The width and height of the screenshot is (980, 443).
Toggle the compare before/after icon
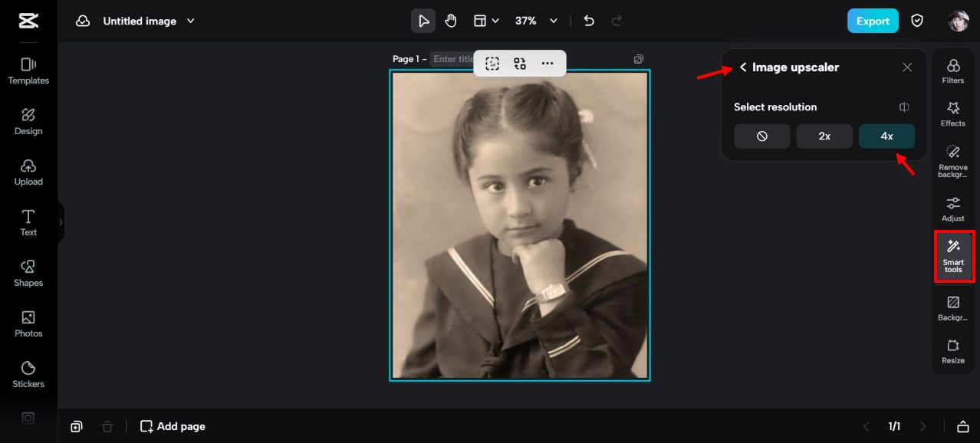pyautogui.click(x=905, y=107)
